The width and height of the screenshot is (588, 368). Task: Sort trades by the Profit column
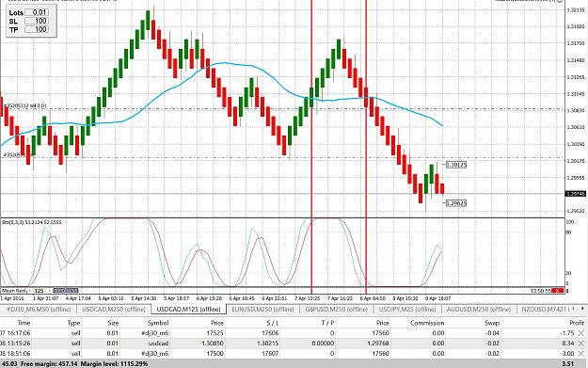tap(577, 323)
